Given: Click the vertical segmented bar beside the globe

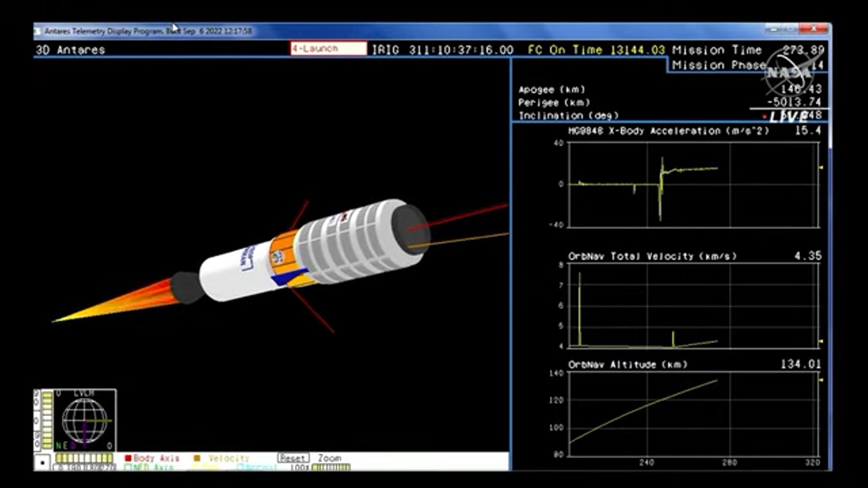Looking at the screenshot, I should pos(47,420).
